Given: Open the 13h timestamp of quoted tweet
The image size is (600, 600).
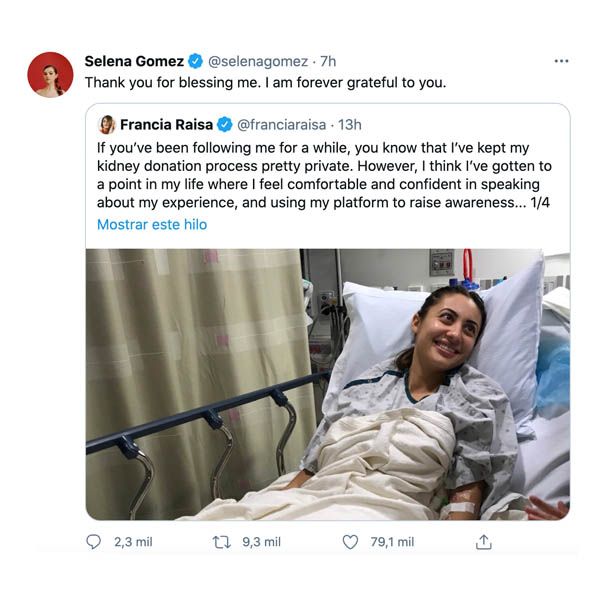Looking at the screenshot, I should 349,125.
